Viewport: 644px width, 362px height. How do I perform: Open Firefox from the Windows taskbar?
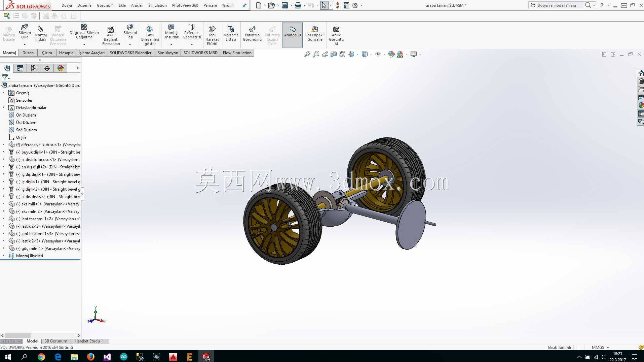(x=90, y=357)
